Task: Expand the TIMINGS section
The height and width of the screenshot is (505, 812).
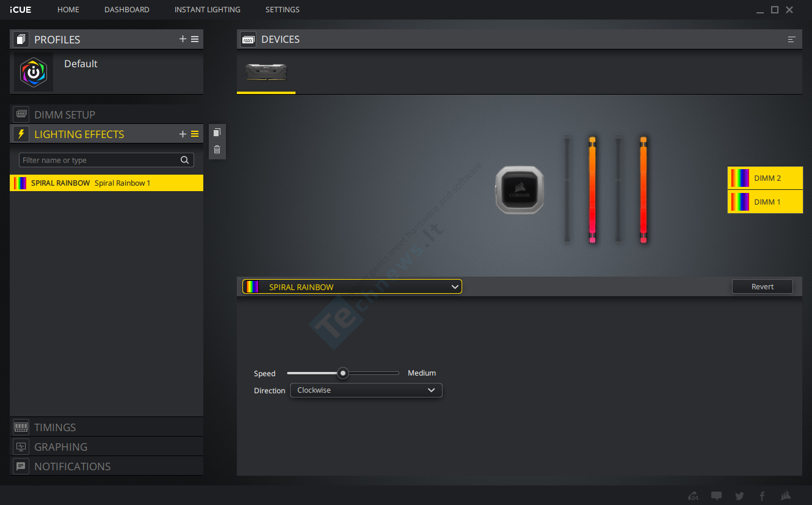Action: point(107,427)
